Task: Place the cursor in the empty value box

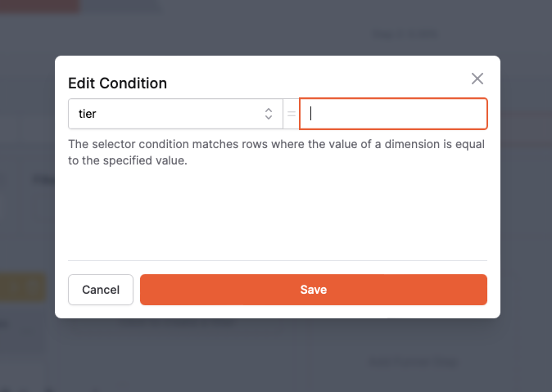Action: (394, 115)
